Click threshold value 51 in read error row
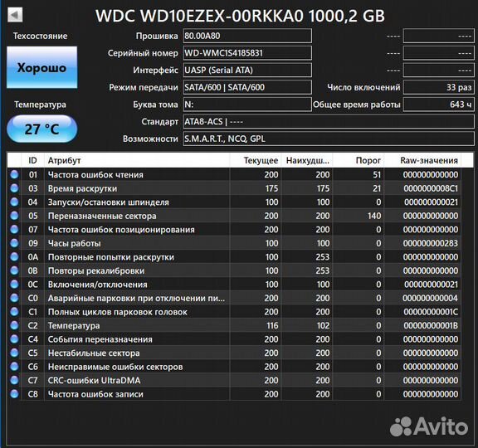478x448 pixels. point(377,174)
